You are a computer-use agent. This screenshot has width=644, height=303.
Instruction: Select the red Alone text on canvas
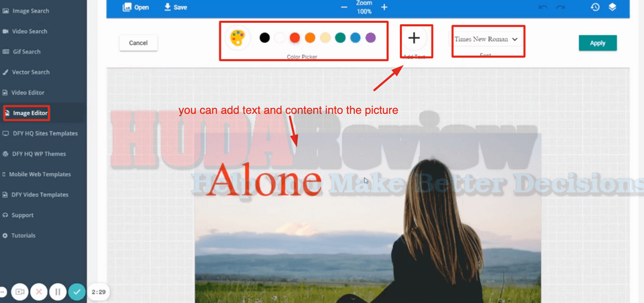click(x=264, y=179)
